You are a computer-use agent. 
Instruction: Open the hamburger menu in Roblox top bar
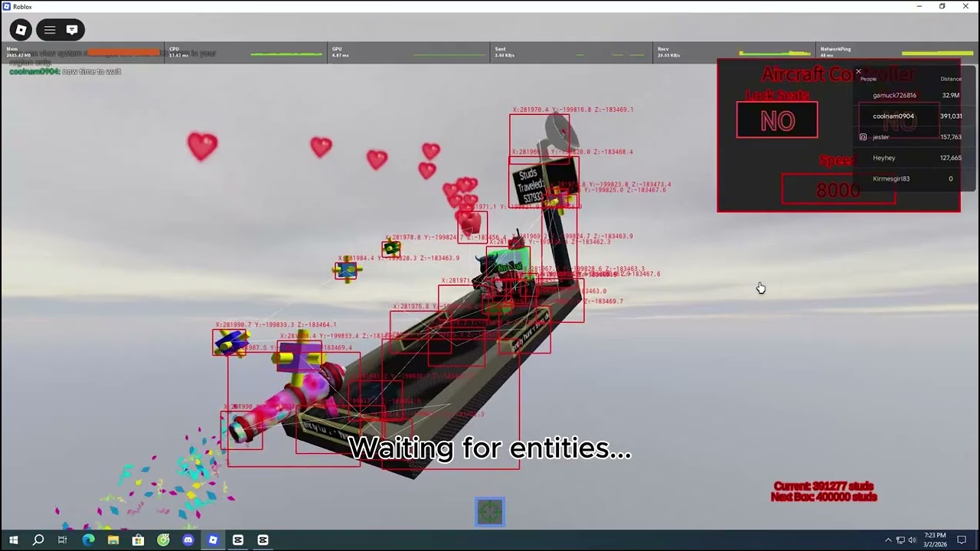tap(50, 30)
